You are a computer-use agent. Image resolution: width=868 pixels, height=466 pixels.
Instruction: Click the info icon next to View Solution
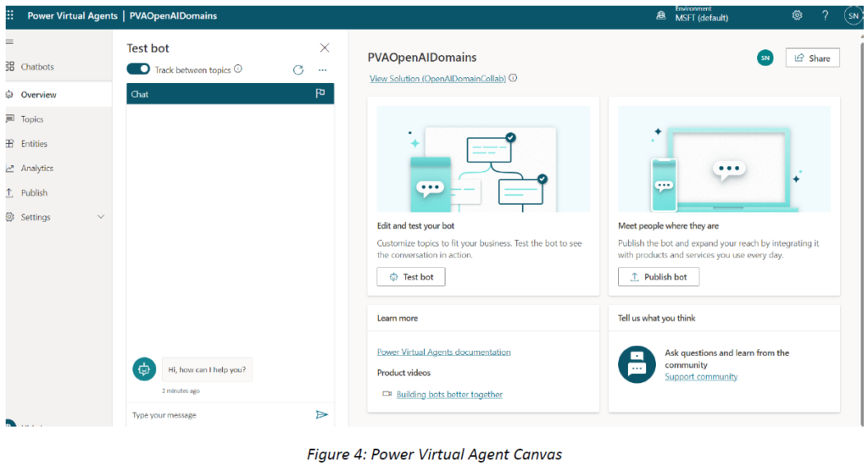coord(513,78)
